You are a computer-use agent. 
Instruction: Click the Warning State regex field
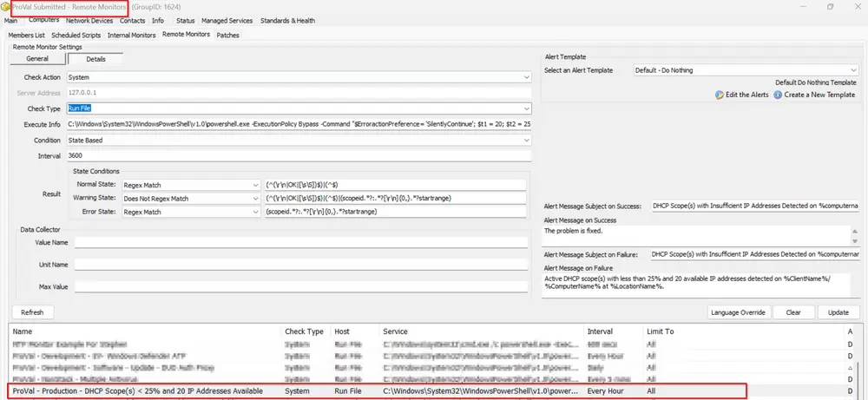pos(396,198)
